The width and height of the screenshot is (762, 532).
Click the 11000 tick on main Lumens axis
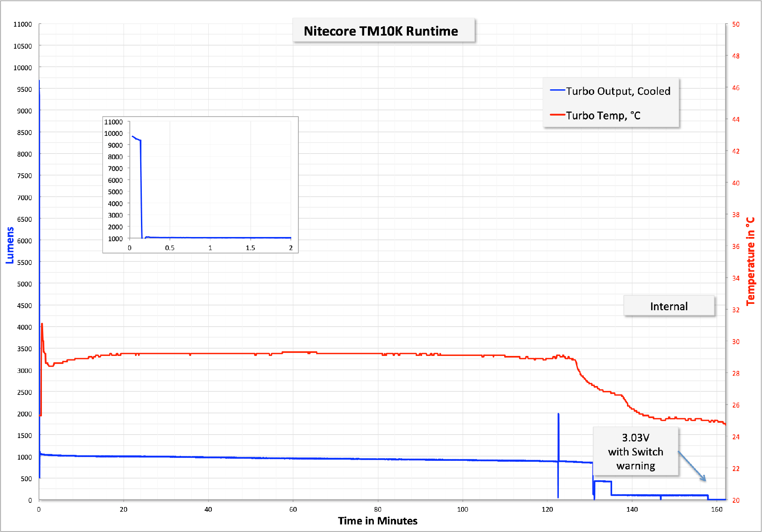(x=22, y=24)
